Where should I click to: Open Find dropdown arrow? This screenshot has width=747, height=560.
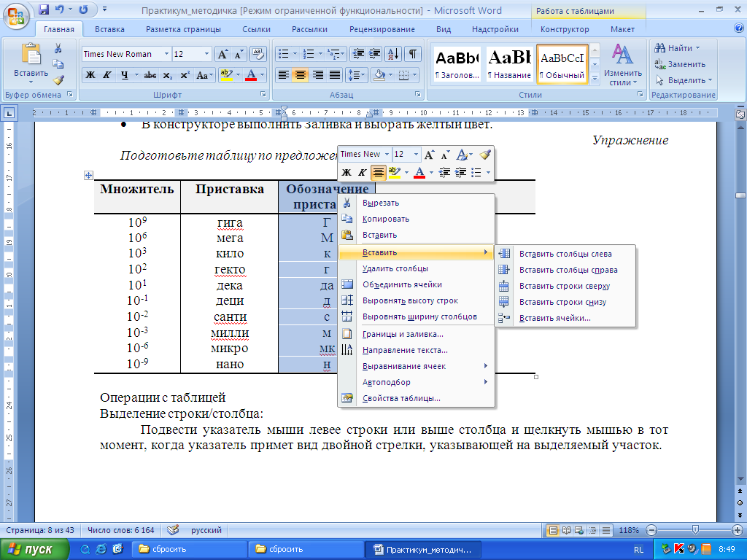tap(697, 48)
